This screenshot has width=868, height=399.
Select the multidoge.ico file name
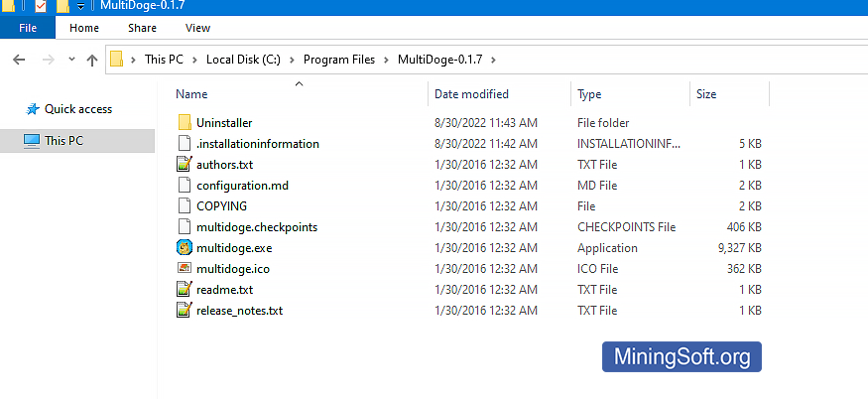click(233, 269)
